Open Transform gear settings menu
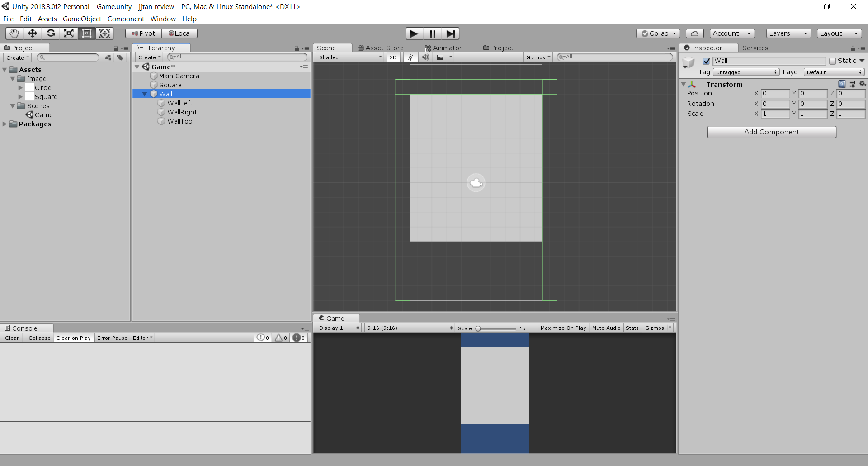Image resolution: width=868 pixels, height=466 pixels. click(863, 84)
